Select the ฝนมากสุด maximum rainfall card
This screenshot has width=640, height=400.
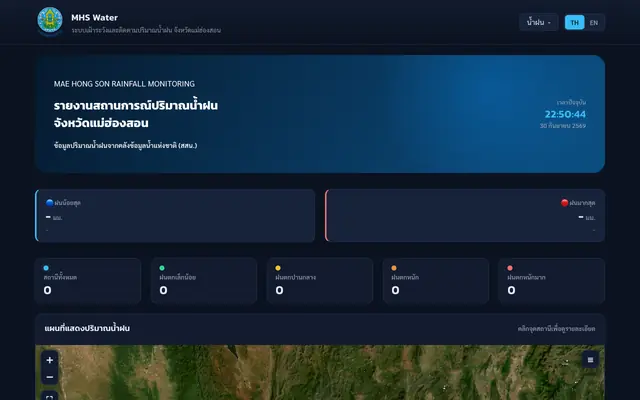465,216
